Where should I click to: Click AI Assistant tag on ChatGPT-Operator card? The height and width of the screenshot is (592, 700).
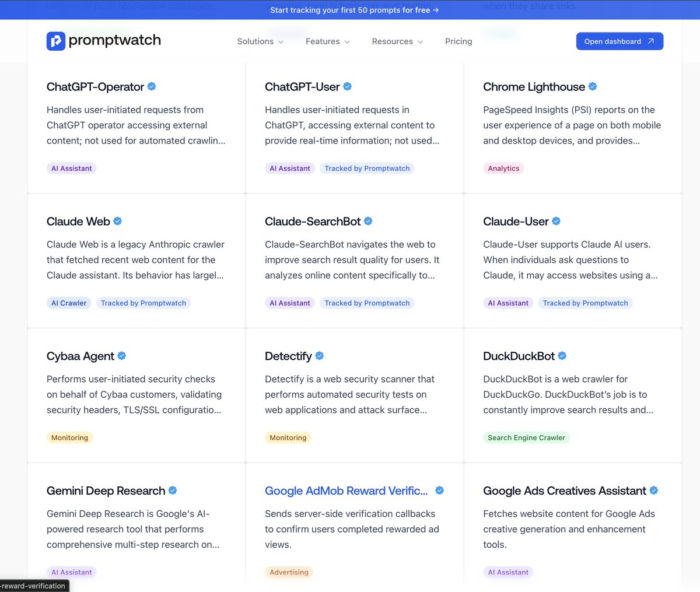pos(72,169)
